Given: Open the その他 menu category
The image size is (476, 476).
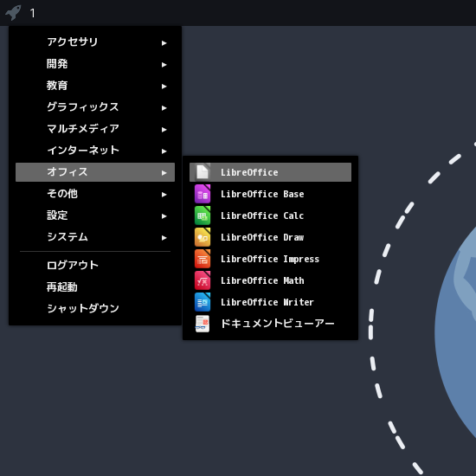Looking at the screenshot, I should tap(95, 194).
